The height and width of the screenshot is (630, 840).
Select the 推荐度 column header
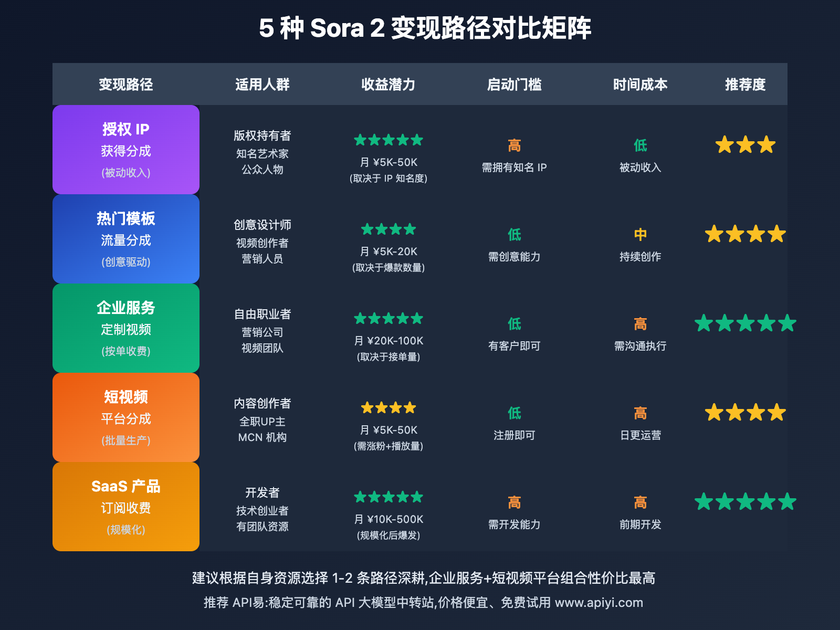point(745,85)
